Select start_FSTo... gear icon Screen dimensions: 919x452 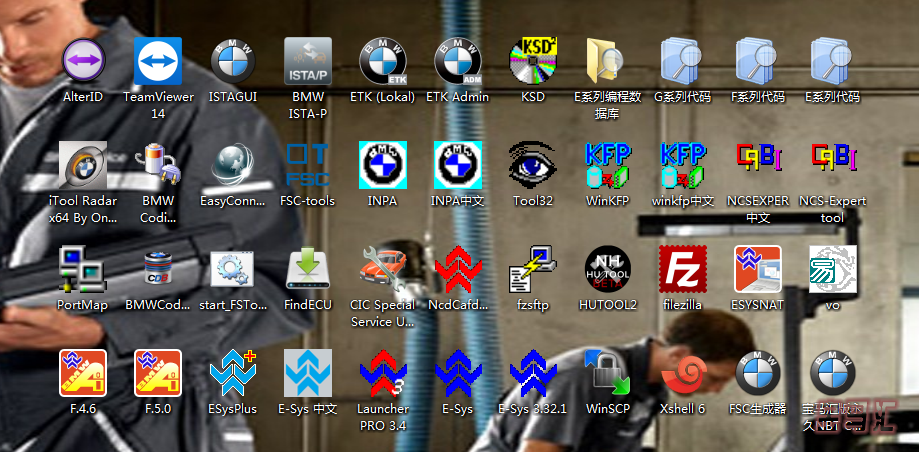[233, 269]
